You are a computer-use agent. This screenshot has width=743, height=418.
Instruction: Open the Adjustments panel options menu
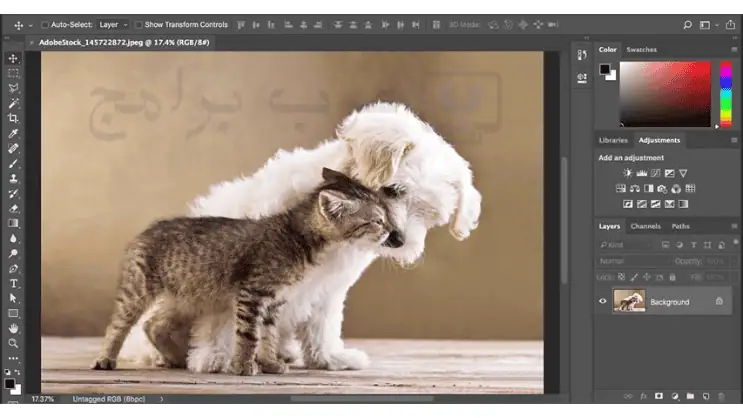pos(734,140)
